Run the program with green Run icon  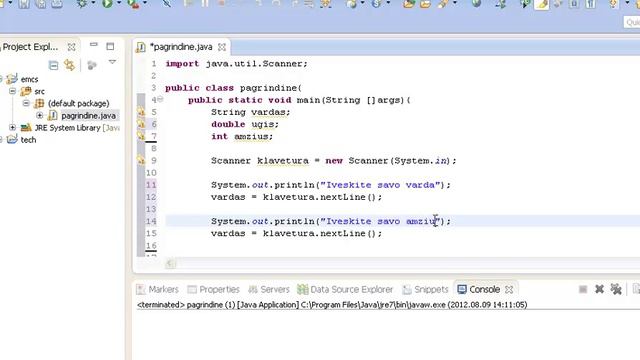point(107,4)
